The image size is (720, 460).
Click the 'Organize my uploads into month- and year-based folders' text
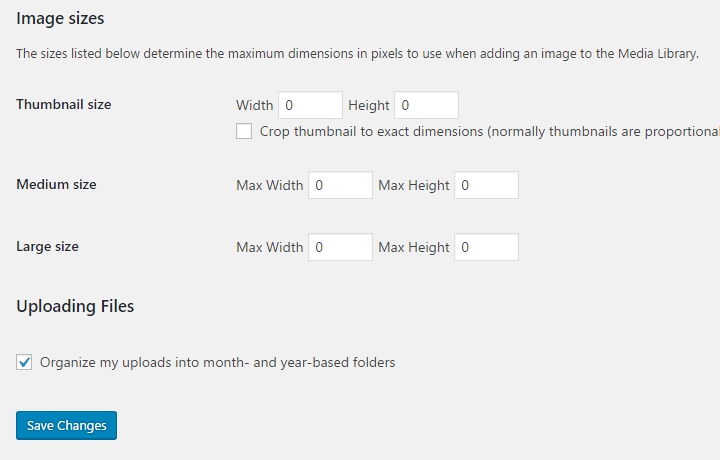coord(217,362)
